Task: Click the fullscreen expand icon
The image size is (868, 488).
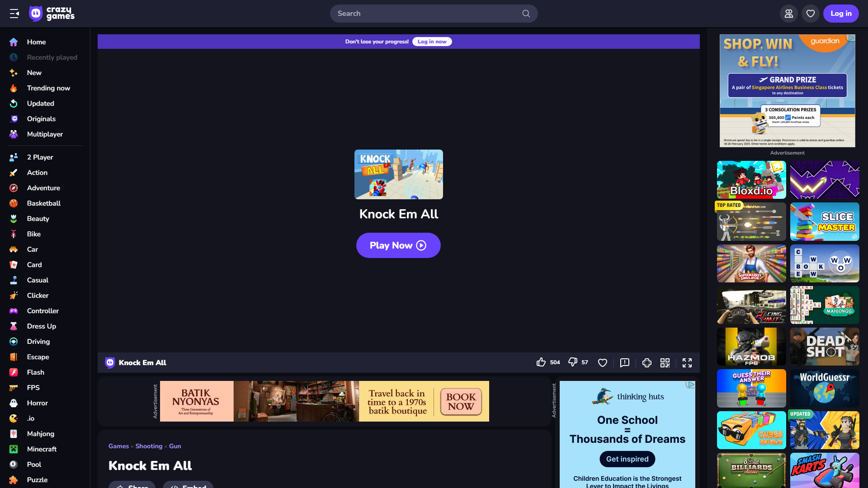Action: pos(687,362)
